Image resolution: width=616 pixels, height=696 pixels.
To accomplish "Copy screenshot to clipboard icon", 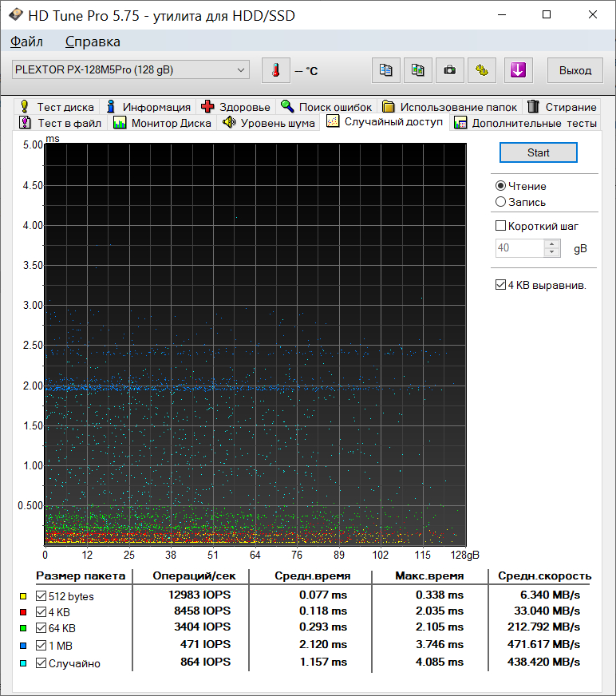I will click(418, 70).
